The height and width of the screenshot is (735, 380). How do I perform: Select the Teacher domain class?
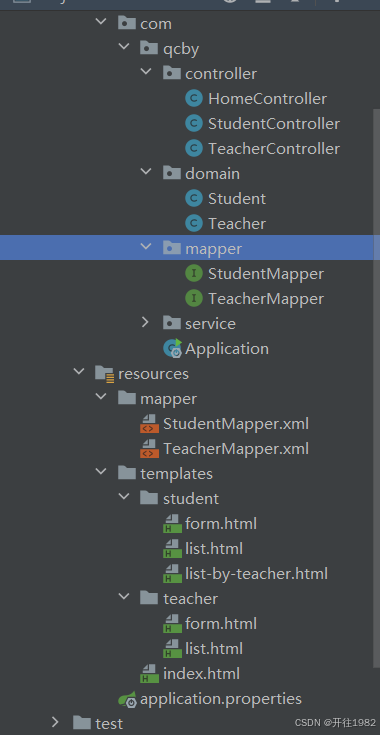(237, 224)
